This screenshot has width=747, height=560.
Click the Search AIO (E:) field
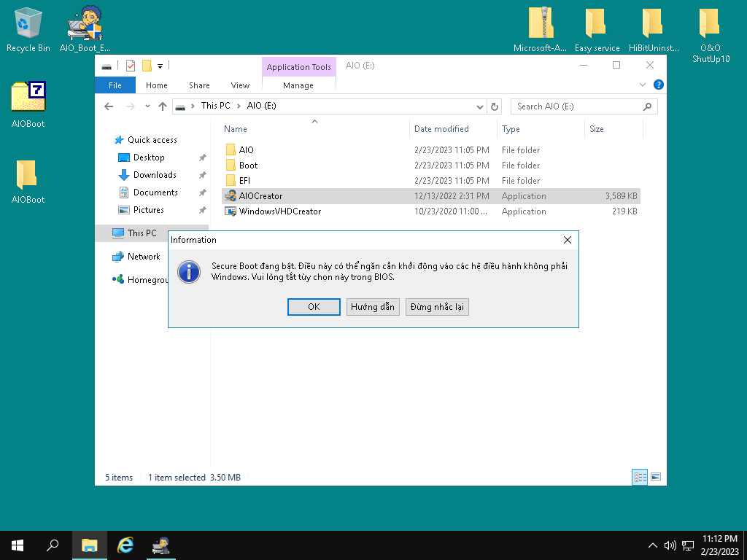click(576, 106)
